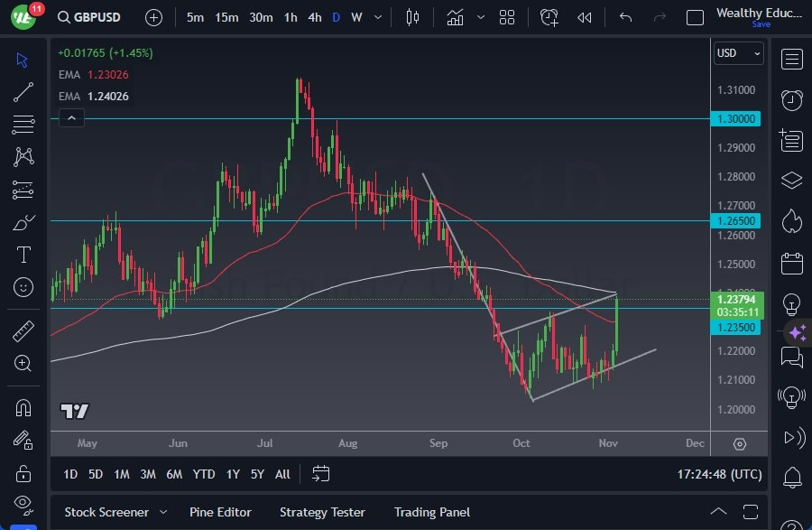Image resolution: width=812 pixels, height=530 pixels.
Task: Open the Watchlist panel
Action: 791,59
